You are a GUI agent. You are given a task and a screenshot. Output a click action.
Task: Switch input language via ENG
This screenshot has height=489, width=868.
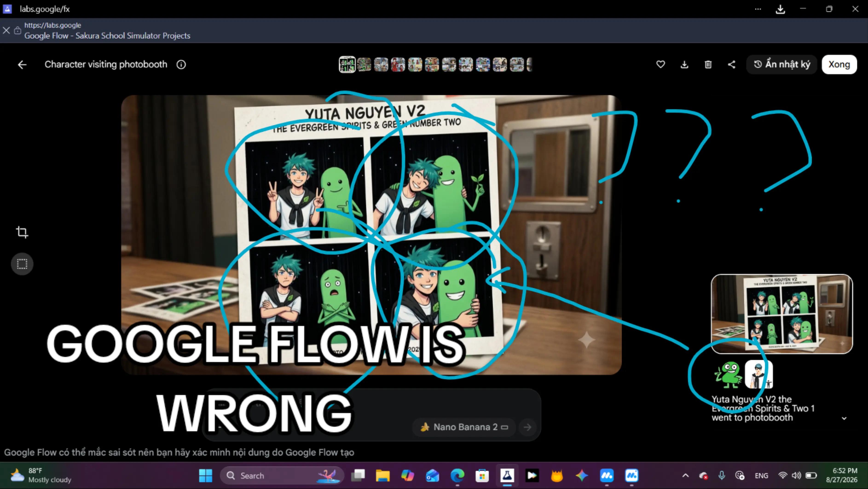[761, 475]
